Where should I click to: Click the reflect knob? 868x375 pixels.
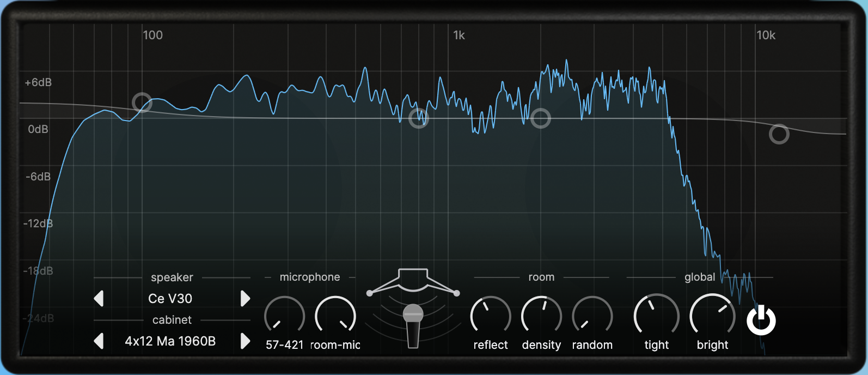[x=490, y=316]
